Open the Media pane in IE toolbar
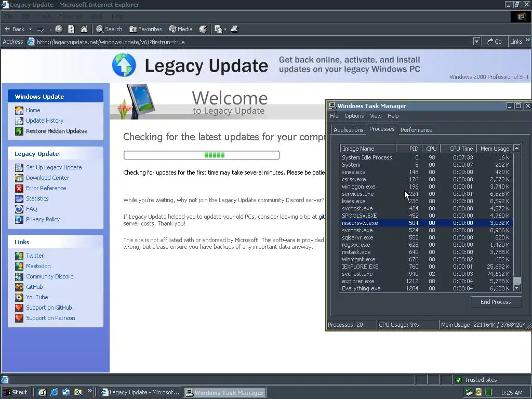This screenshot has height=399, width=532. click(181, 29)
